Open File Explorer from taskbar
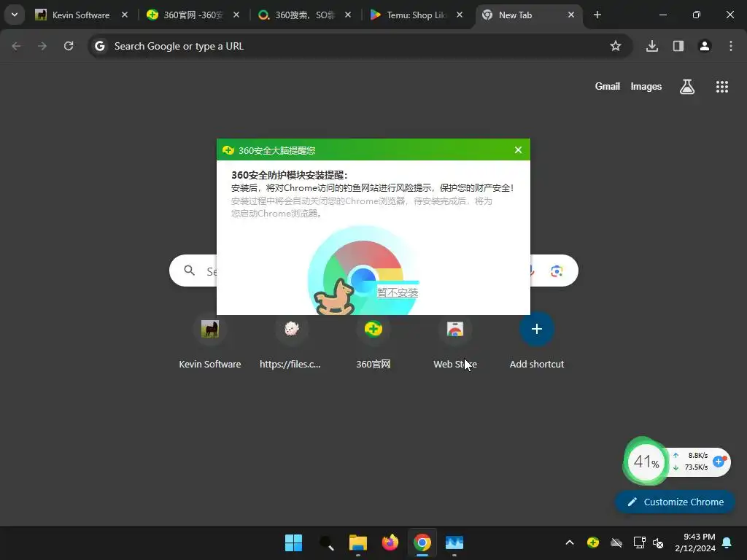The image size is (747, 560). click(x=357, y=542)
